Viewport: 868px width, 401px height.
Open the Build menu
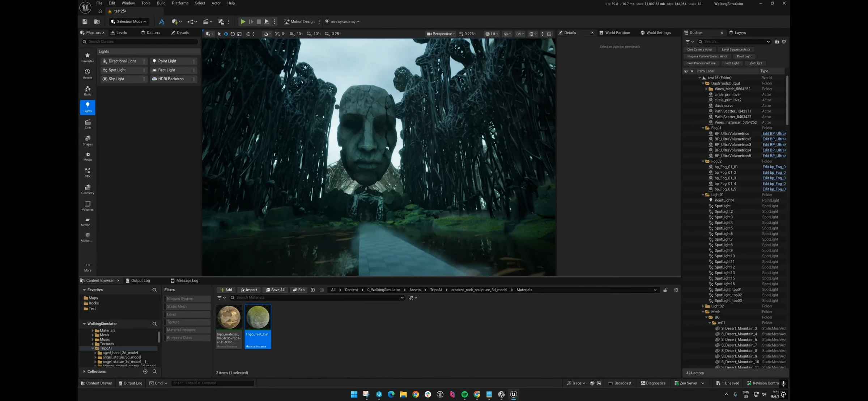coord(161,3)
